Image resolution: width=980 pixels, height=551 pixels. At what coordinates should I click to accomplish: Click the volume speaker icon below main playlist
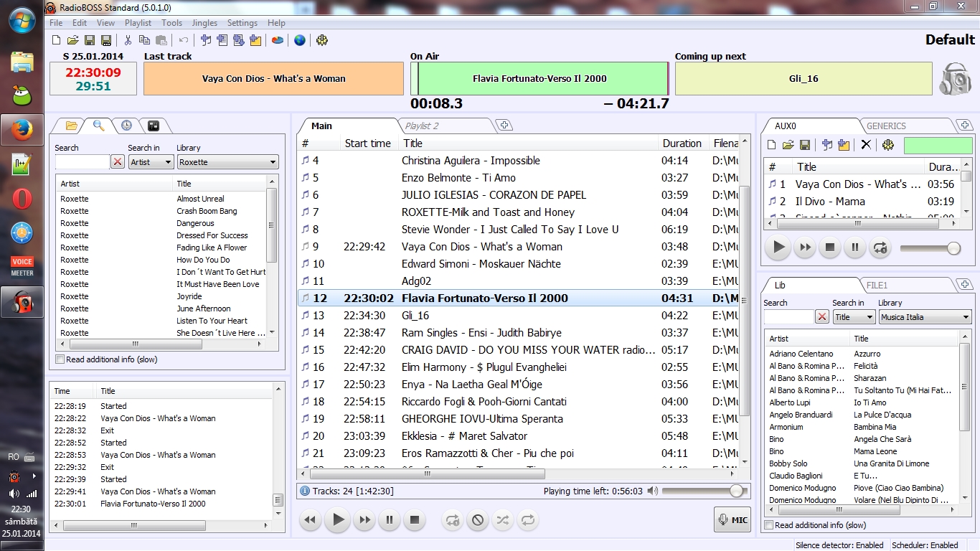click(652, 491)
